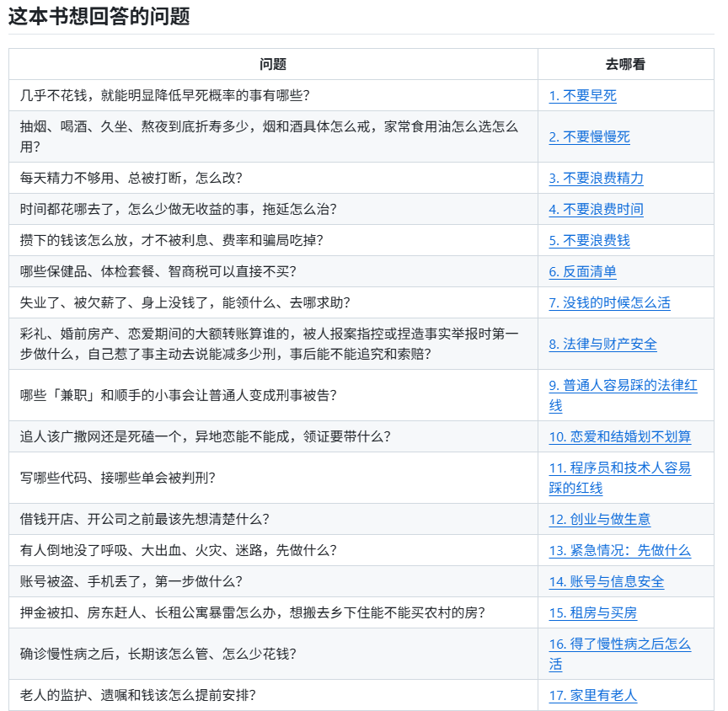
Task: Open the link '2. 不要慢慢死'
Action: coord(589,137)
